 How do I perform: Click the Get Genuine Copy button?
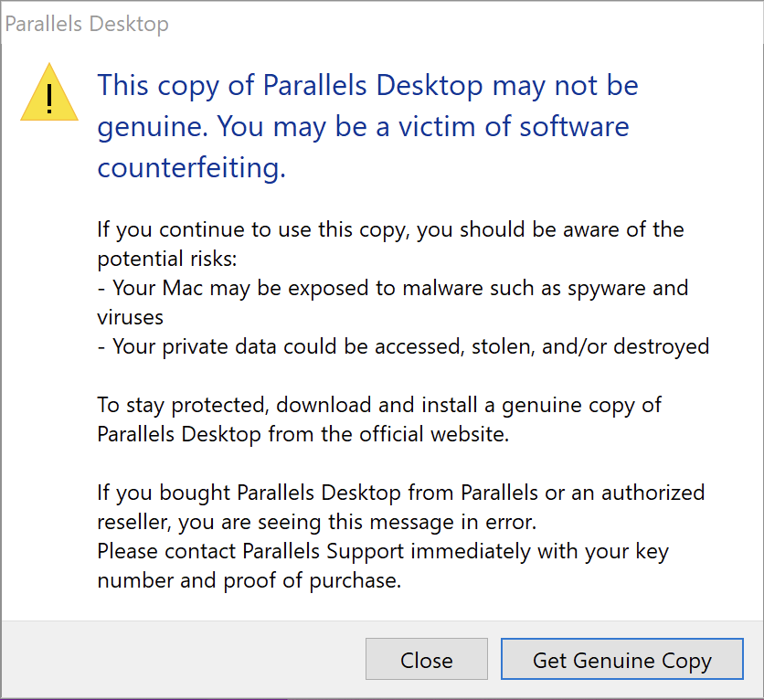click(621, 659)
